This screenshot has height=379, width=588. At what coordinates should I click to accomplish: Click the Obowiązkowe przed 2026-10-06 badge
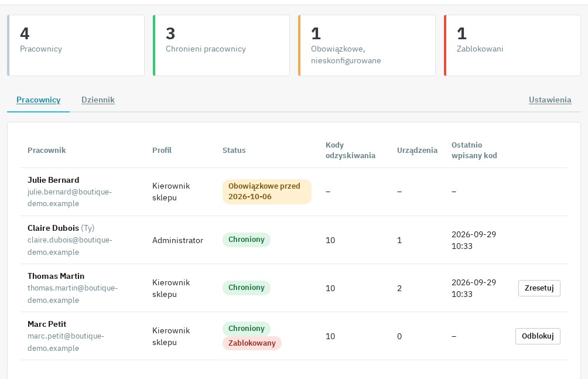[266, 192]
